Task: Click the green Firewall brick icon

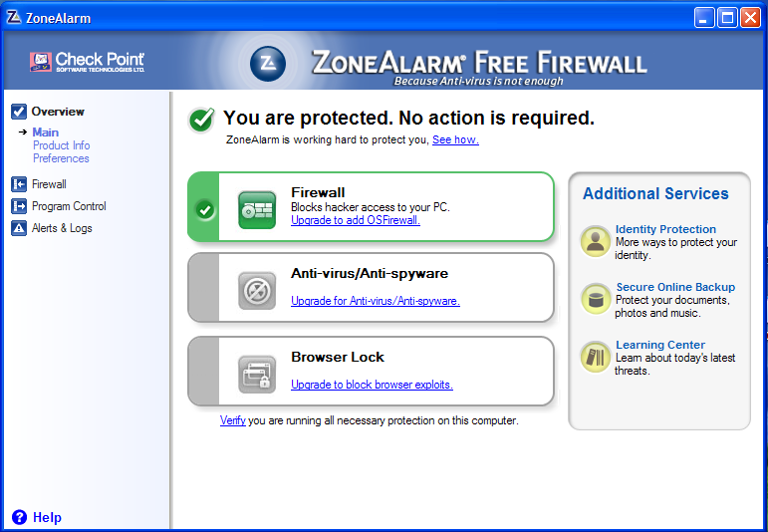Action: [257, 209]
